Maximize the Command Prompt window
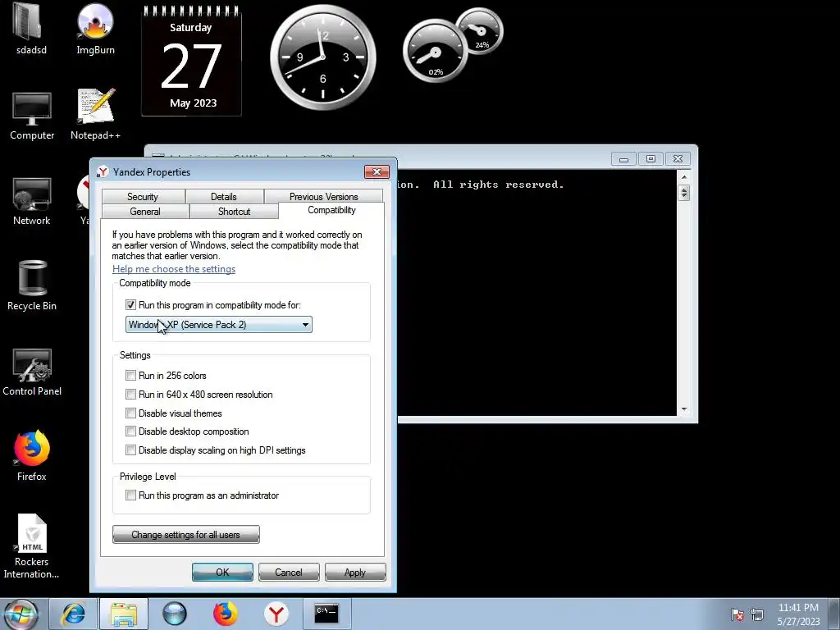The height and width of the screenshot is (630, 840). (x=651, y=159)
